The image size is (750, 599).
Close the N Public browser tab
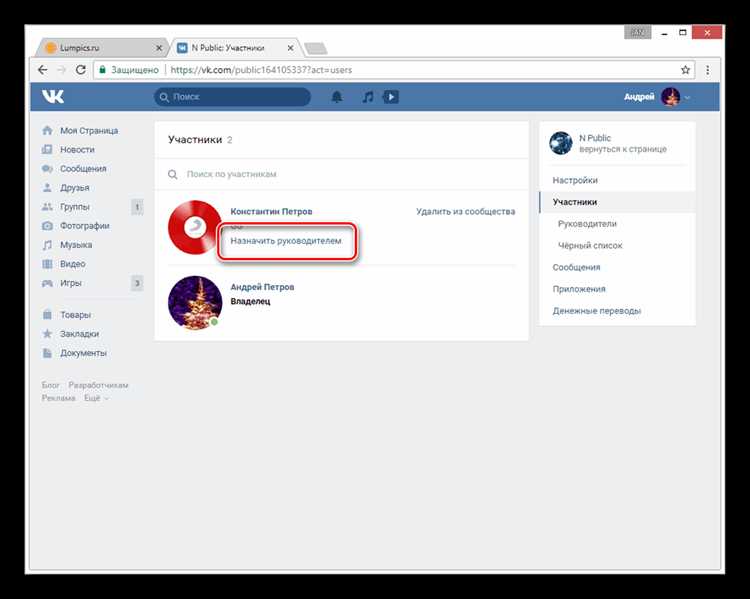pos(290,48)
